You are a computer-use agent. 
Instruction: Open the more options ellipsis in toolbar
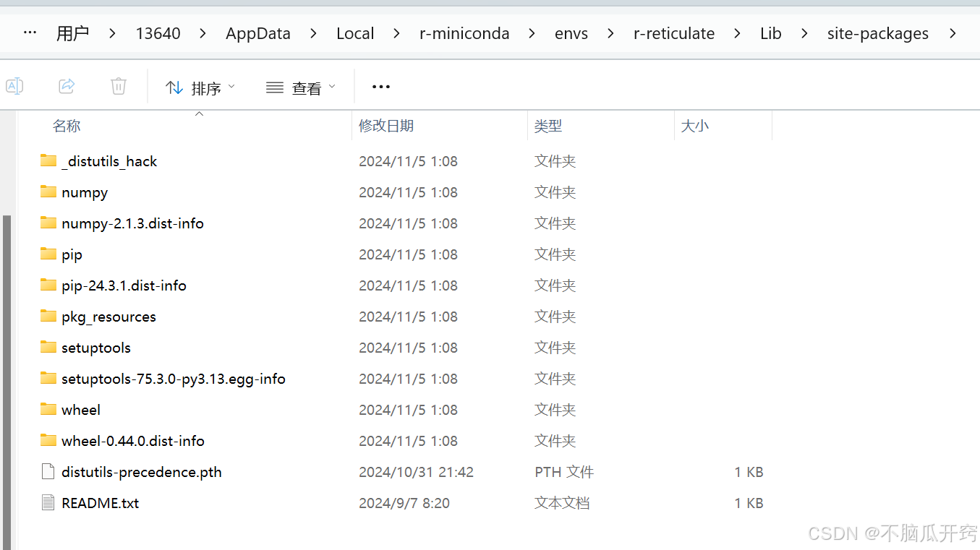381,87
